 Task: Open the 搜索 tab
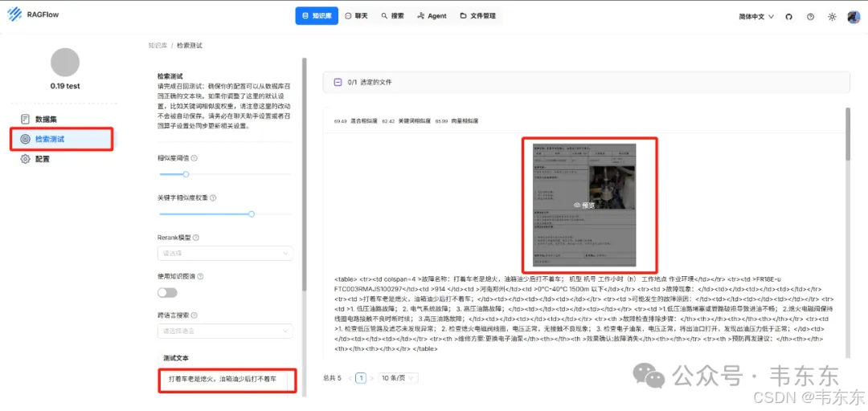pos(392,16)
